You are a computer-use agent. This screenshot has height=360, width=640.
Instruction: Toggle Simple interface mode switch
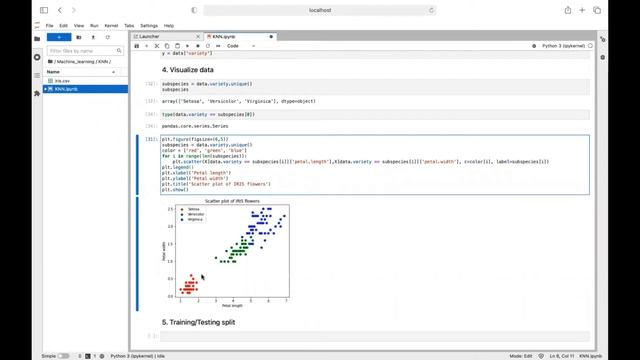point(63,356)
